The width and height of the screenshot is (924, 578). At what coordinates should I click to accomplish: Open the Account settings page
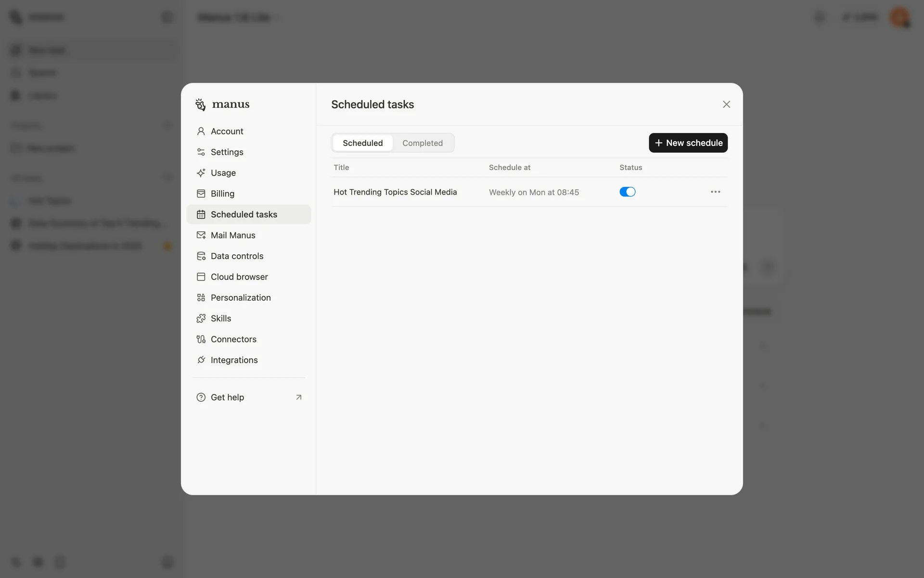[248, 131]
